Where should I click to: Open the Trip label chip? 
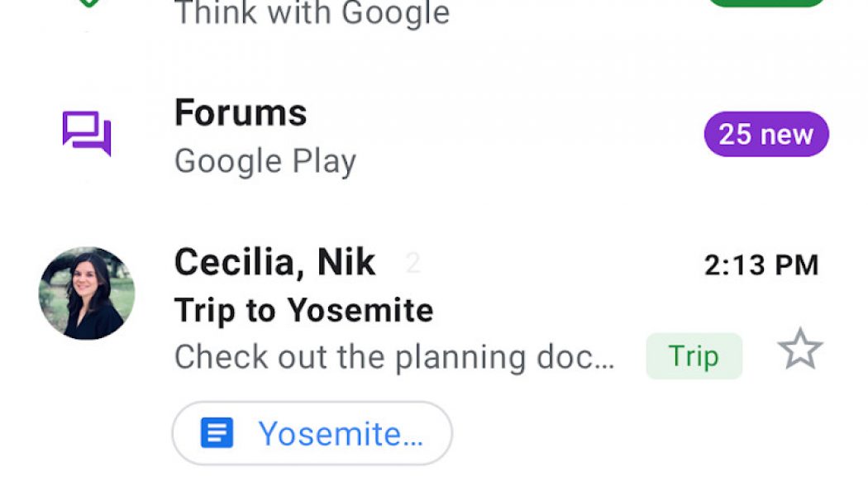[x=694, y=355]
